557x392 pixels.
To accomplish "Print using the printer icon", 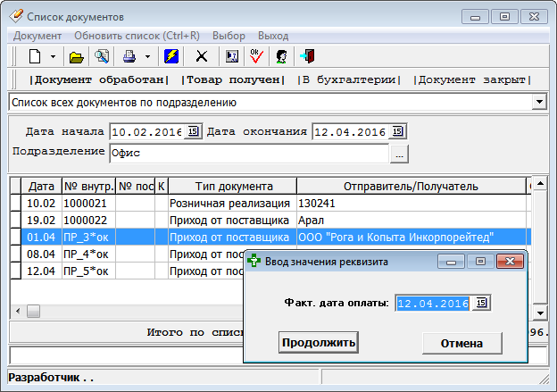I will coord(129,56).
